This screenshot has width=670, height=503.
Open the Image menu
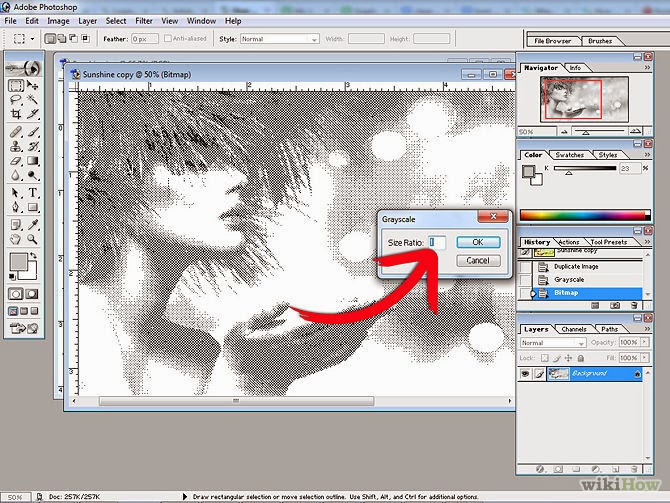pos(58,21)
